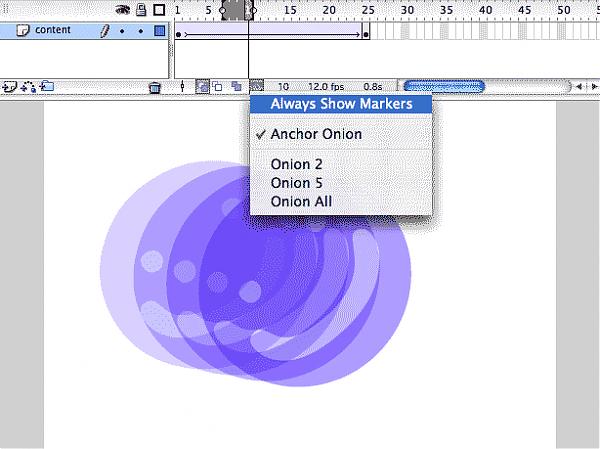Click the motion tween span in timeline
This screenshot has height=449, width=600.
(272, 31)
